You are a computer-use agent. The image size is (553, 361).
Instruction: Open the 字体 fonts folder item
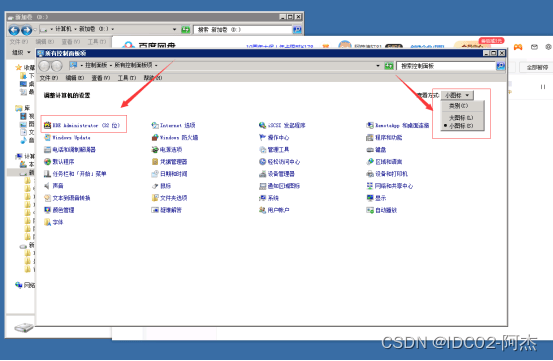(x=53, y=222)
